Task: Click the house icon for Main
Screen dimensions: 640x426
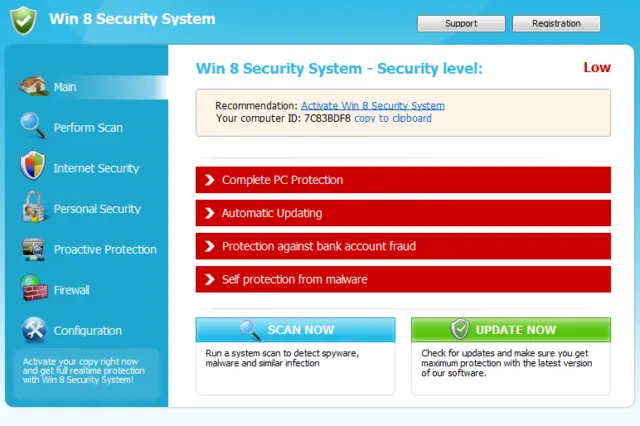Action: point(33,86)
